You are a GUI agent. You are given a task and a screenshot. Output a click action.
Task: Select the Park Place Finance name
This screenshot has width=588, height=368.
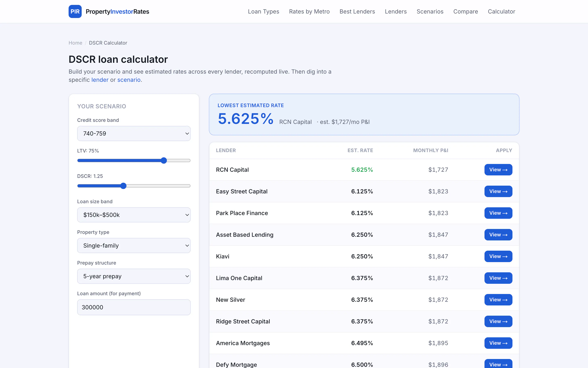point(242,213)
